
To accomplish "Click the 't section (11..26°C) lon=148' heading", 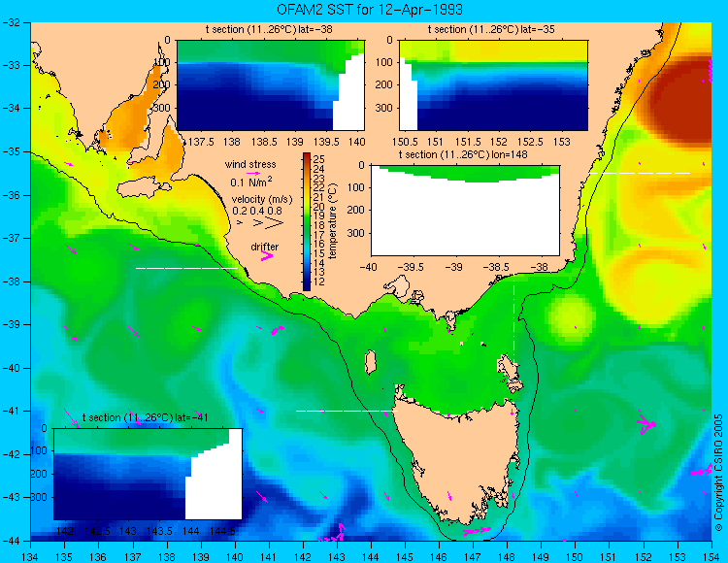I will pos(463,154).
